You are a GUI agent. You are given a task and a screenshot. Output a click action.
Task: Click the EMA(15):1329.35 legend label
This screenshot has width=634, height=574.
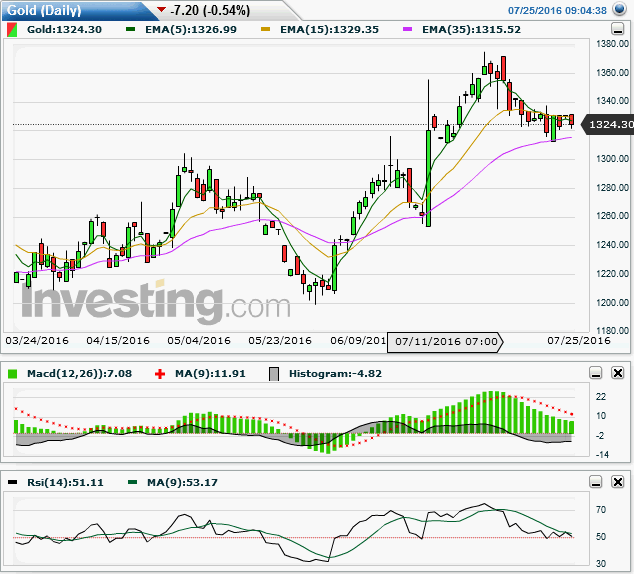330,30
